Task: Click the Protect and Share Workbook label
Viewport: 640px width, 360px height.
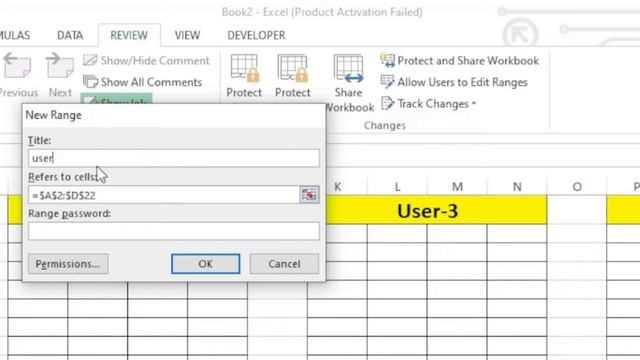Action: (x=468, y=60)
